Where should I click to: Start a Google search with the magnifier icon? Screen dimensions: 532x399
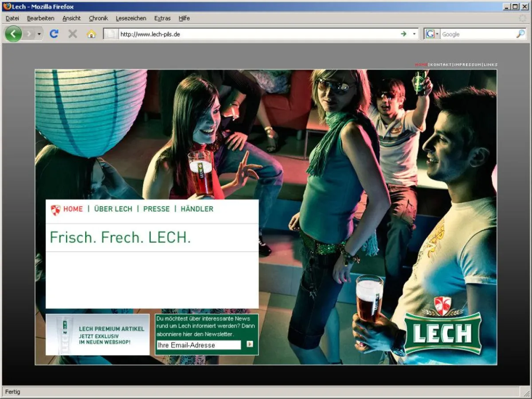520,34
